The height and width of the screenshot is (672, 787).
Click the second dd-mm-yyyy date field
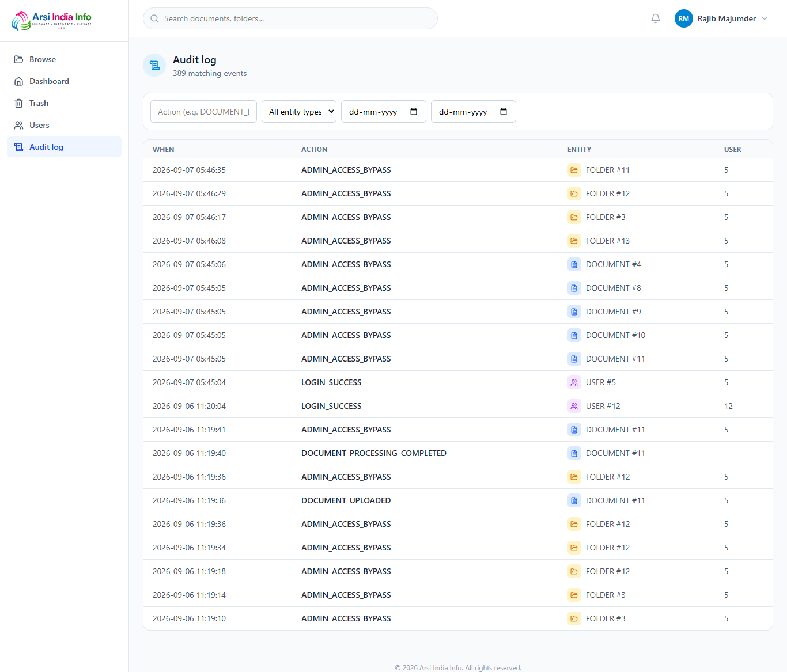coord(474,112)
